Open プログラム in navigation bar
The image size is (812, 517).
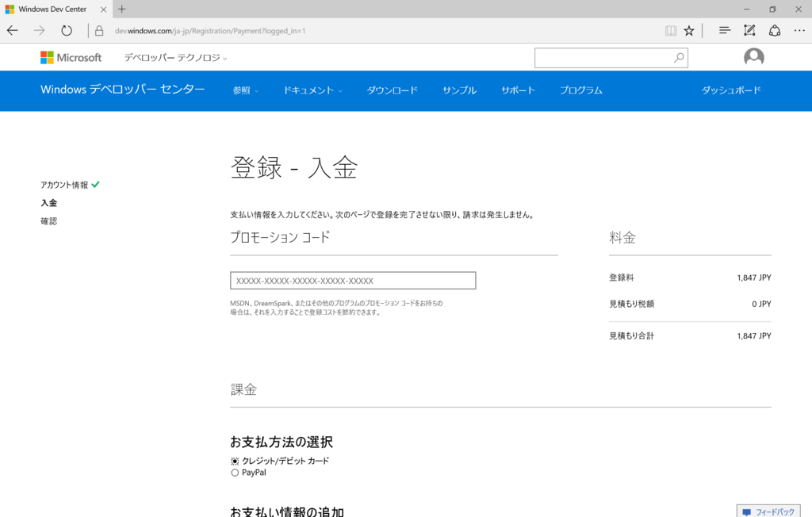pyautogui.click(x=581, y=90)
